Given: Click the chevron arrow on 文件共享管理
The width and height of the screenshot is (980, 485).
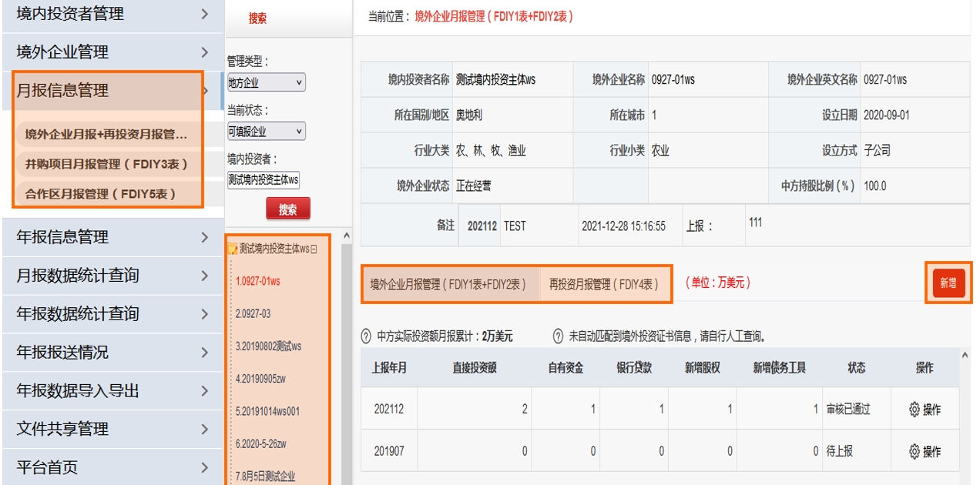Looking at the screenshot, I should click(x=204, y=429).
